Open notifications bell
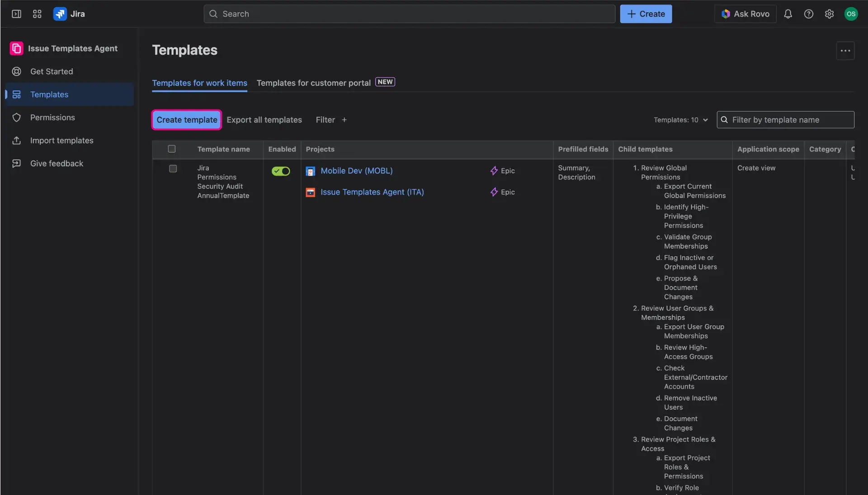The height and width of the screenshot is (495, 868). (x=788, y=14)
